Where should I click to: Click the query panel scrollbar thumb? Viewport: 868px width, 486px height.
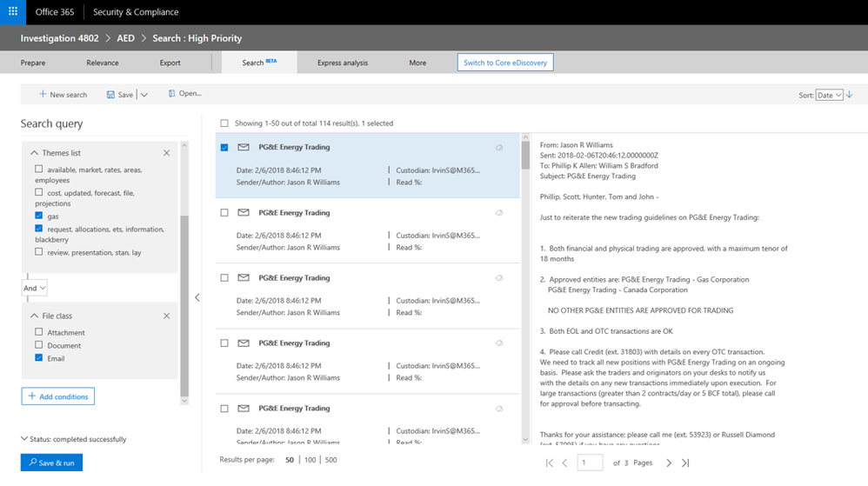pos(184,305)
